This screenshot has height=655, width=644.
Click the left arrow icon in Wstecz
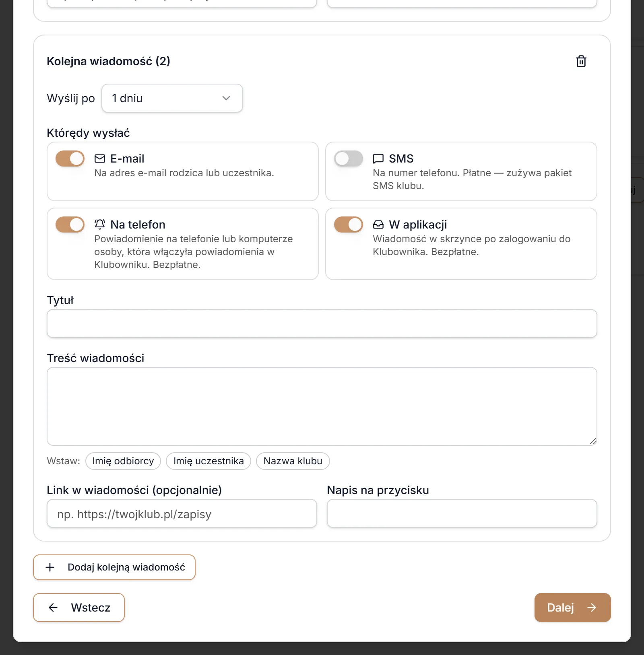[x=53, y=608]
